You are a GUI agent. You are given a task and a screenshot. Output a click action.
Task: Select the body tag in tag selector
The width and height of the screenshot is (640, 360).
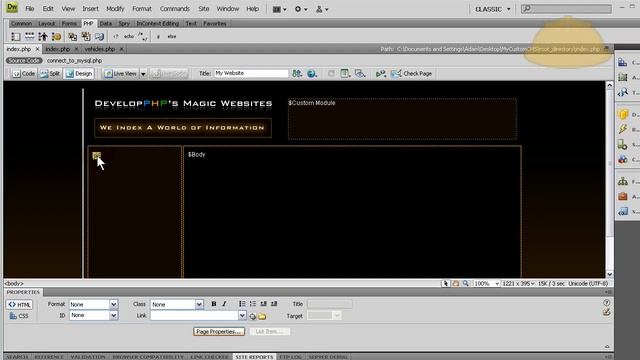14,283
